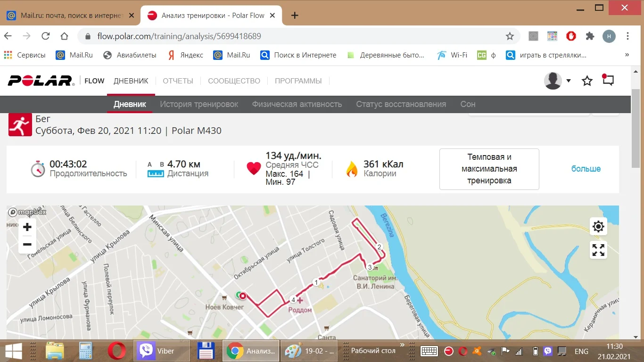Expand the profile dropdown arrow

click(x=569, y=81)
